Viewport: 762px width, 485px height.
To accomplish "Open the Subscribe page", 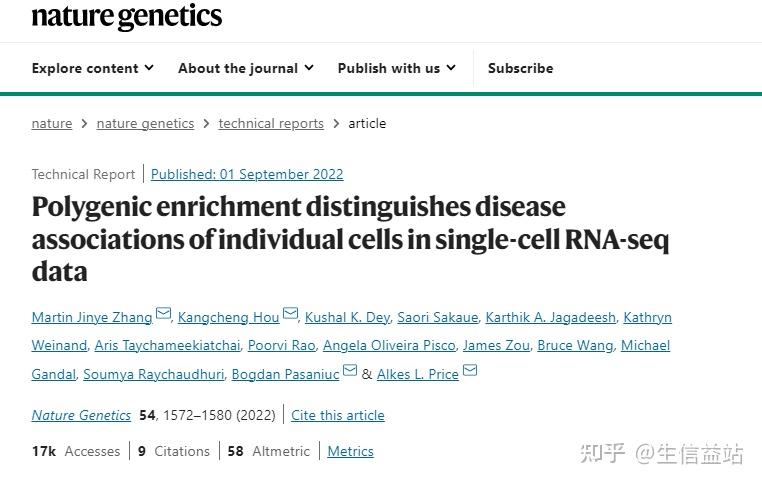I will (520, 68).
